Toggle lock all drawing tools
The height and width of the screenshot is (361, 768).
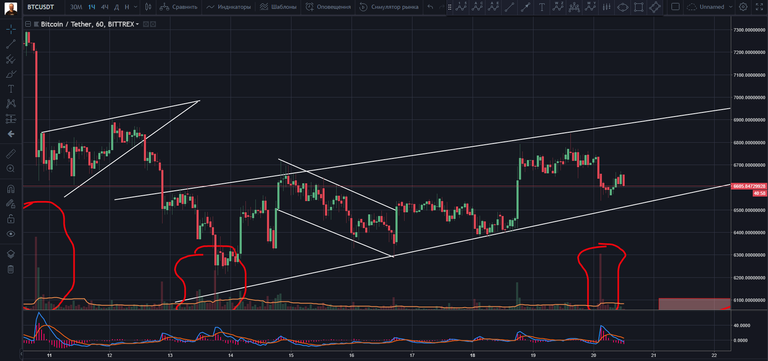click(11, 218)
